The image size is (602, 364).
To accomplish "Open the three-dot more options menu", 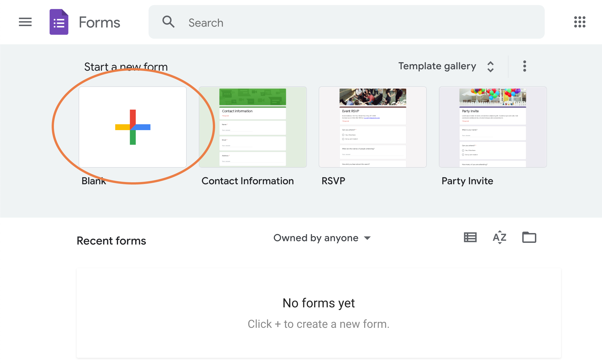I will point(525,66).
